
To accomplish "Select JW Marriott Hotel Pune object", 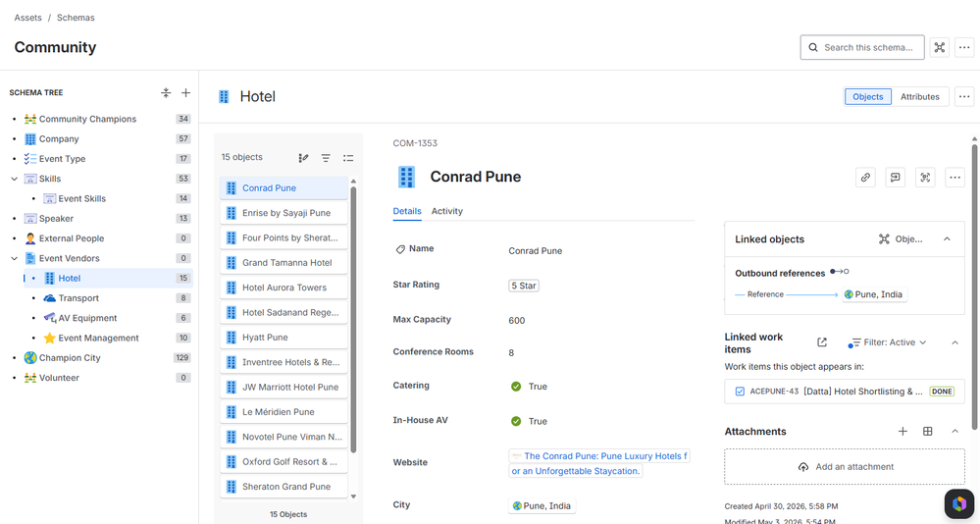I will pyautogui.click(x=284, y=387).
